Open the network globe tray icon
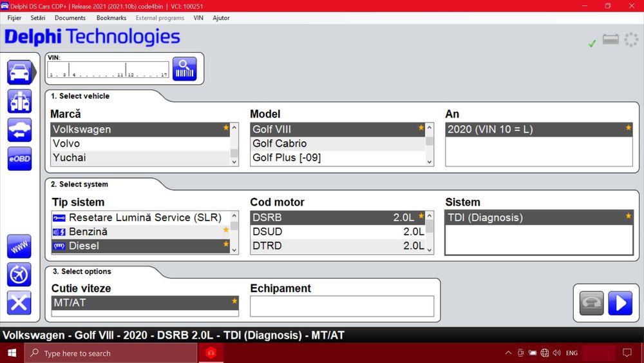 (x=545, y=353)
